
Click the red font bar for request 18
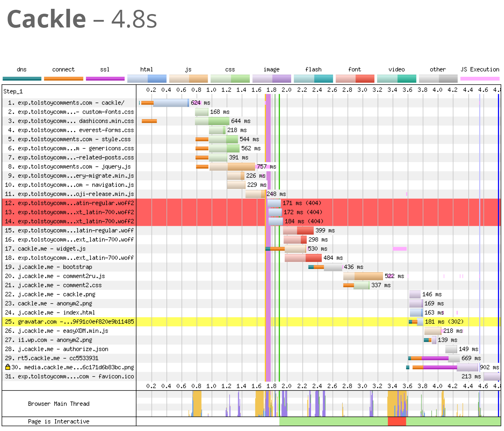coord(303,258)
